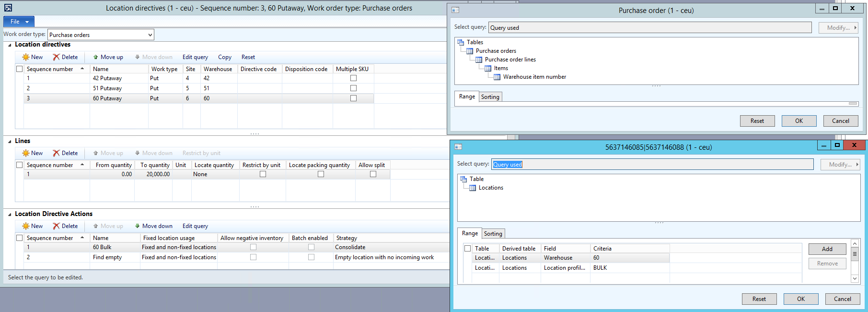Open the File menu
The width and height of the screenshot is (868, 312).
pyautogui.click(x=19, y=22)
